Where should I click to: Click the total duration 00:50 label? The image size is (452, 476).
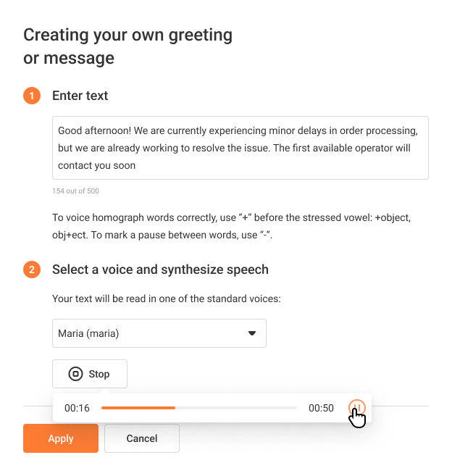321,408
